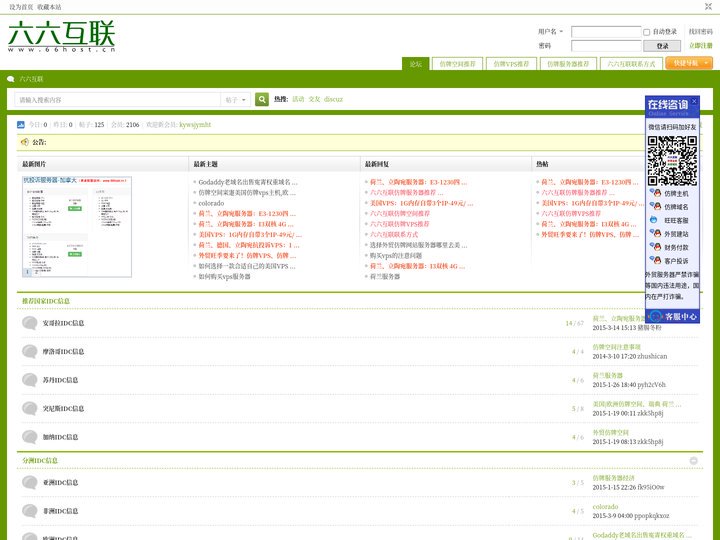Viewport: 720px width, 540px height.
Task: Click the 设为首页 link
Action: click(21, 7)
